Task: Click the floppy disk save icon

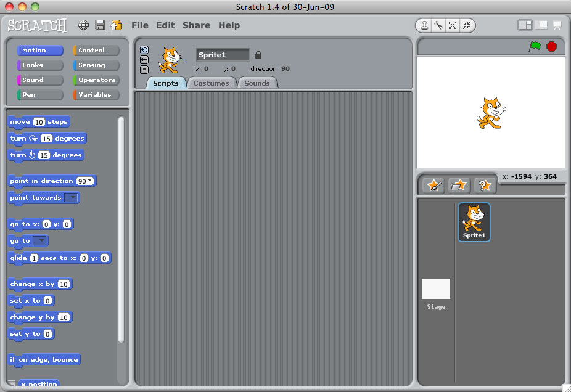Action: tap(100, 25)
